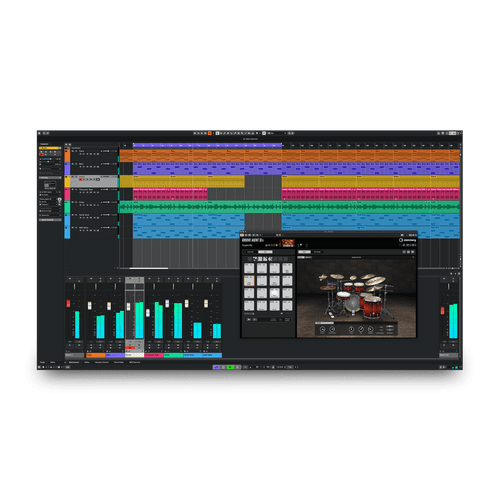Viewport: 500px width, 500px height.
Task: Click the rightmost icon in top-right window corner
Action: 460,133
